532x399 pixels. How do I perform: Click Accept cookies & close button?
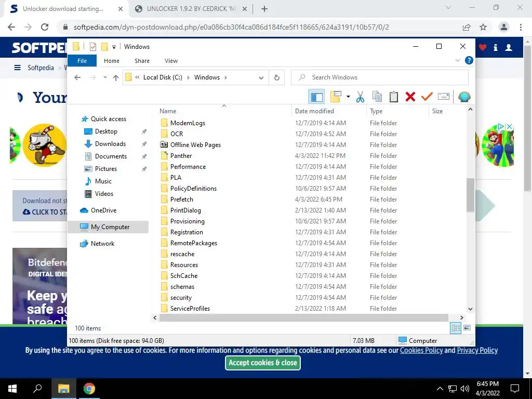tap(262, 363)
